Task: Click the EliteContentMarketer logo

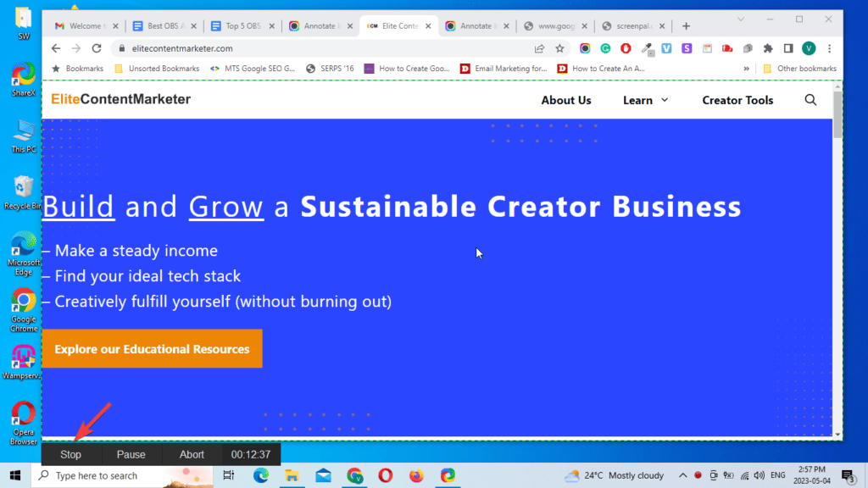Action: click(120, 100)
